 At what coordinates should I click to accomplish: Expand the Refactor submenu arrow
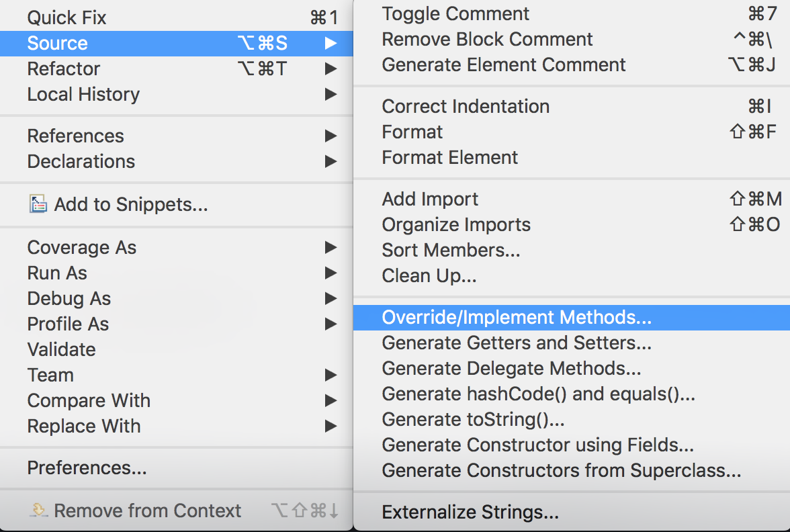pyautogui.click(x=330, y=69)
